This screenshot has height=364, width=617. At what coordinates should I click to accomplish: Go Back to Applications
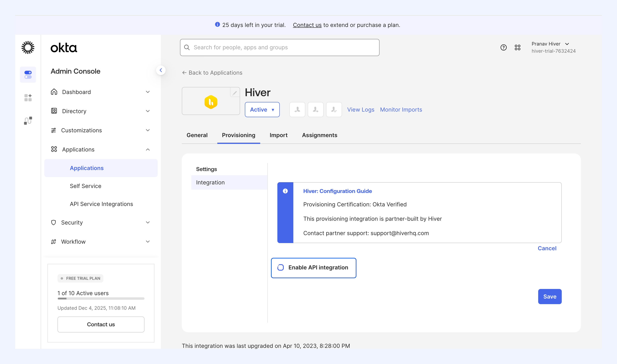point(212,73)
